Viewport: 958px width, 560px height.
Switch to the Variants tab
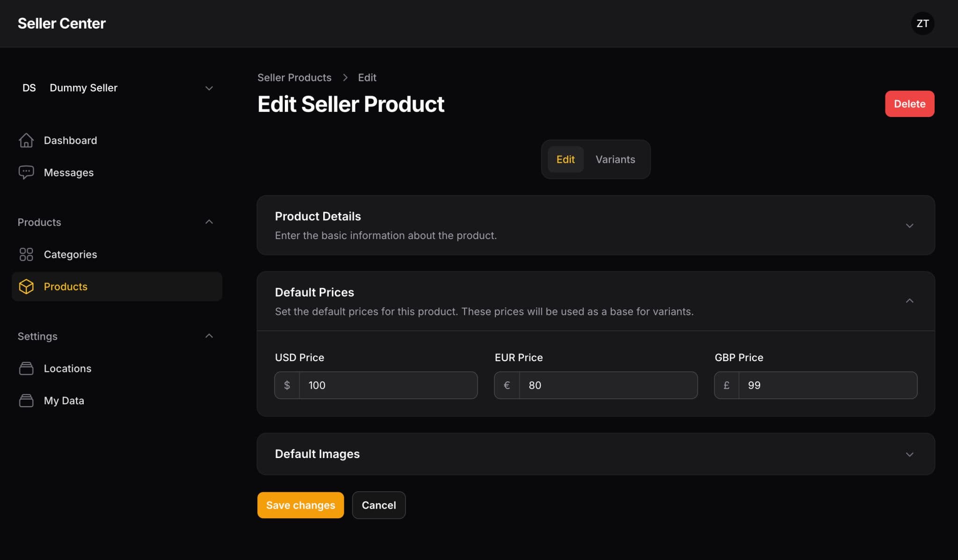(615, 159)
